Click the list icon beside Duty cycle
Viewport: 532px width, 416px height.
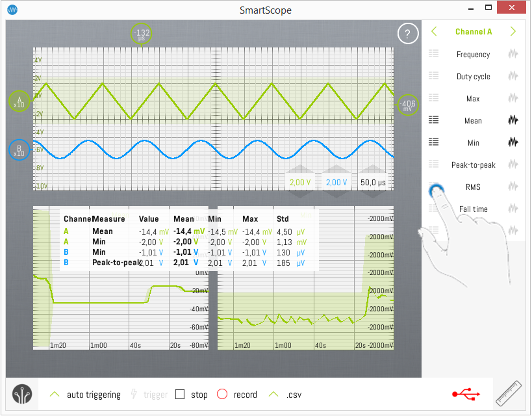pos(434,77)
